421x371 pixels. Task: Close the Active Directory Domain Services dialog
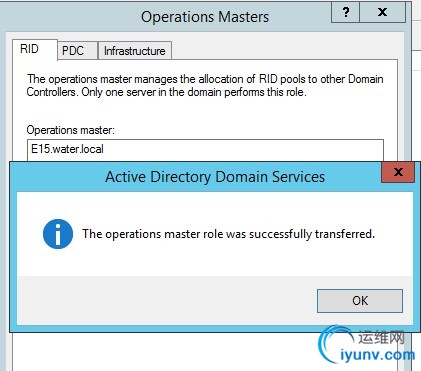click(398, 172)
